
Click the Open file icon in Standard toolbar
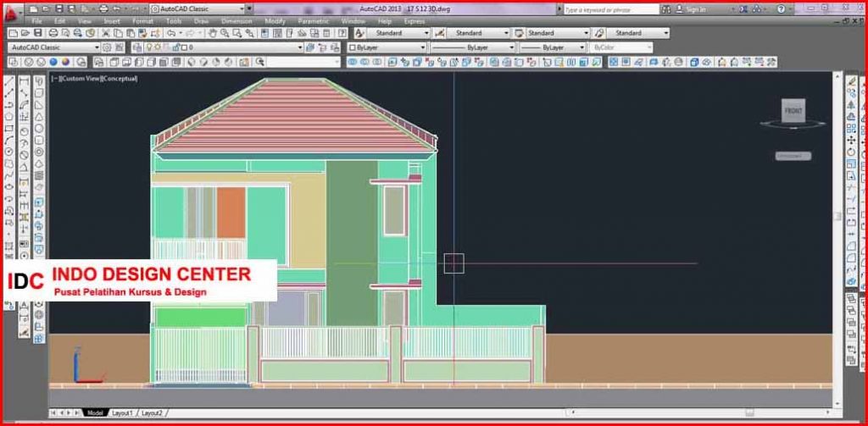click(25, 33)
